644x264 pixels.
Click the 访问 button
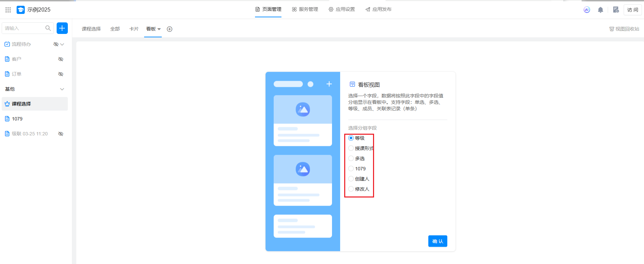coord(632,10)
